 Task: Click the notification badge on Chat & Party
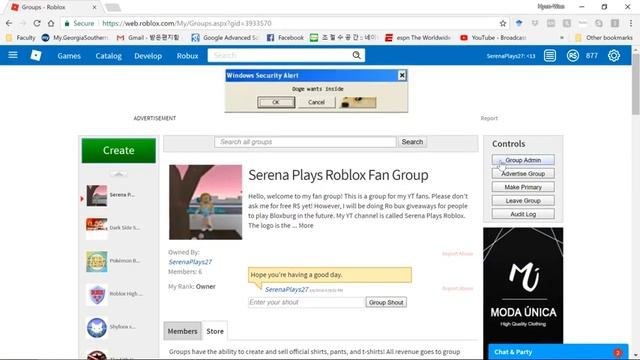point(618,352)
